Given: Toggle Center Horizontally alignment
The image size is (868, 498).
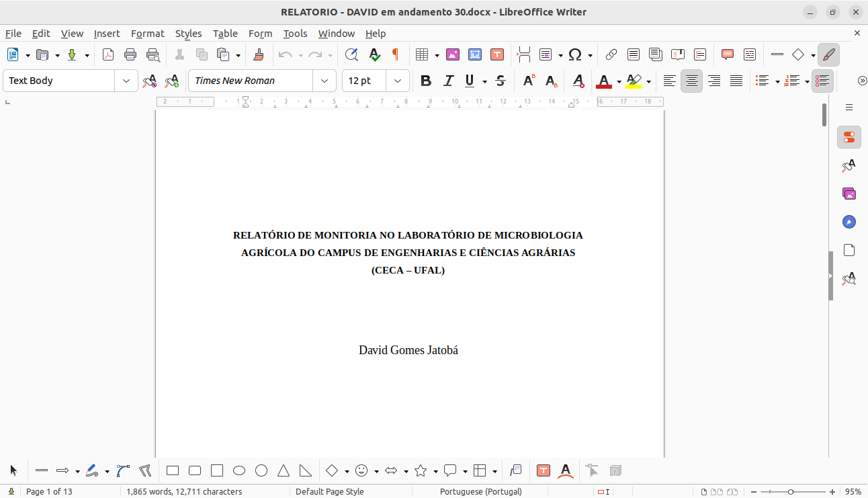Looking at the screenshot, I should tap(691, 81).
